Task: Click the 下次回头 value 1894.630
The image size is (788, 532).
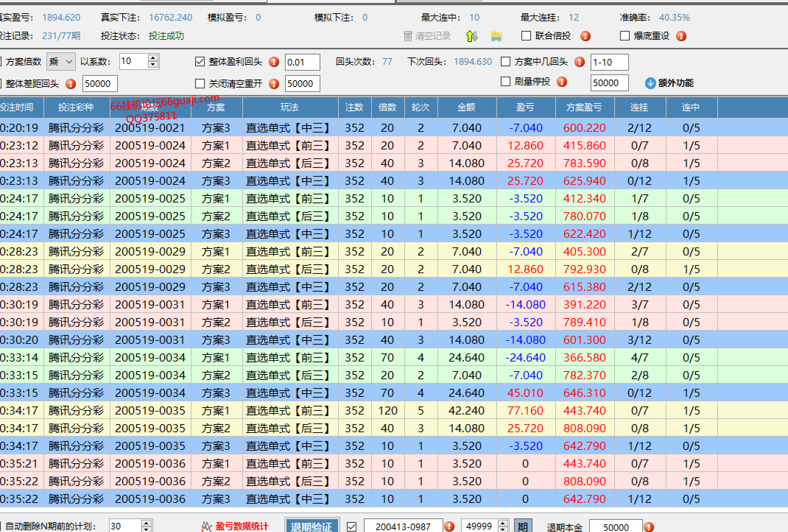Action: [x=473, y=61]
